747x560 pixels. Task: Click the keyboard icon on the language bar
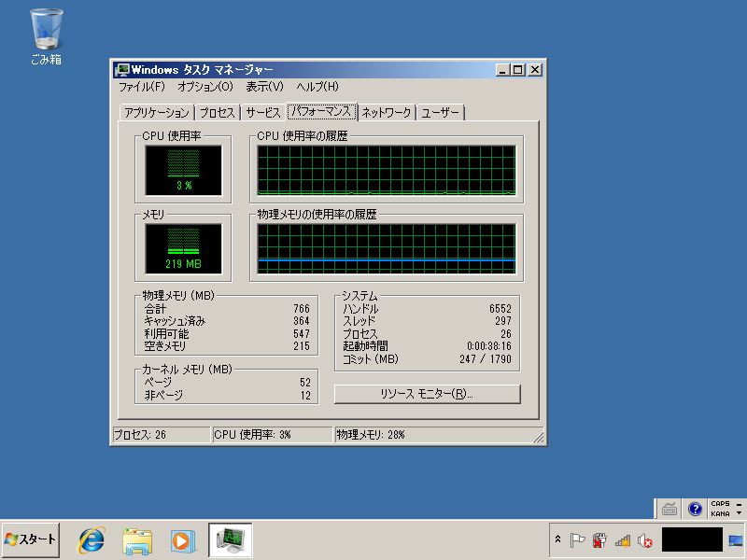tap(669, 509)
